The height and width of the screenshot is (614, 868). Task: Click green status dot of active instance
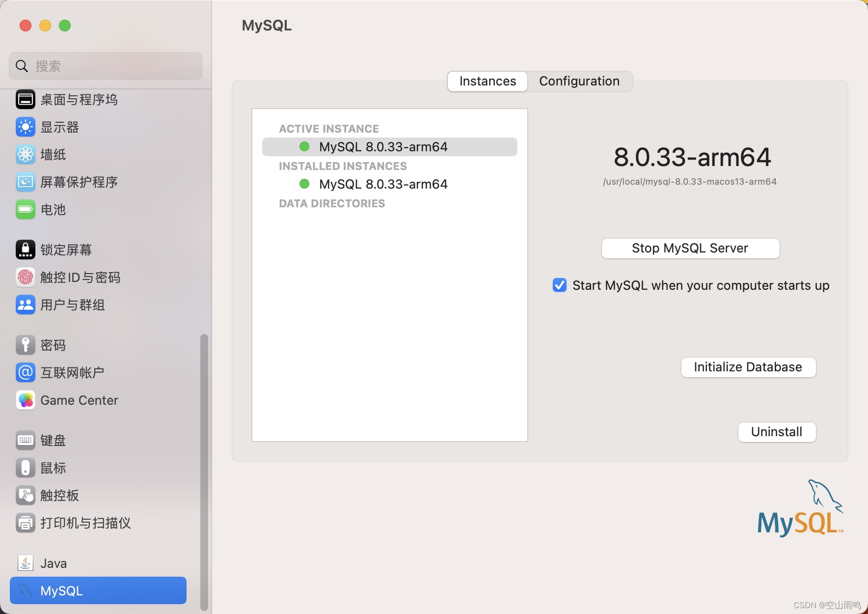304,146
